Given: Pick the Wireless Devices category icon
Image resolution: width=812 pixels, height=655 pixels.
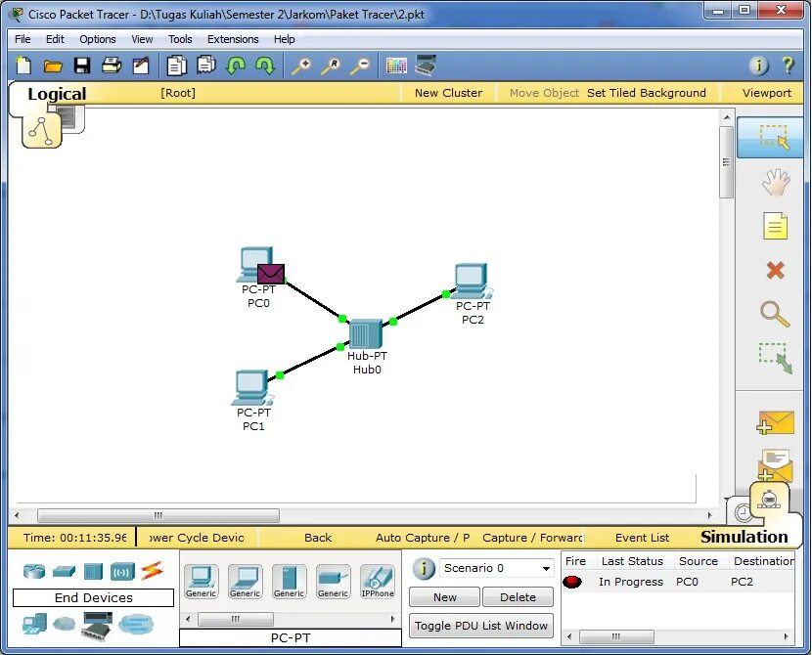Looking at the screenshot, I should (122, 572).
